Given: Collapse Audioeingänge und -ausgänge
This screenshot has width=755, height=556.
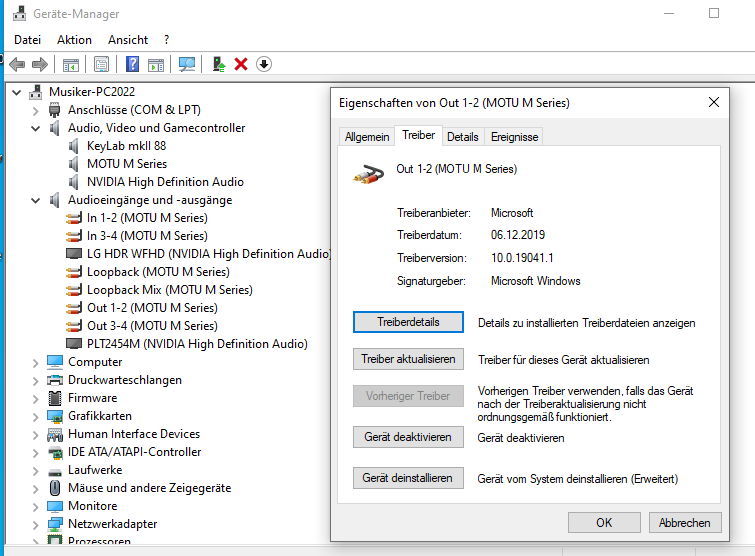Looking at the screenshot, I should (x=36, y=200).
